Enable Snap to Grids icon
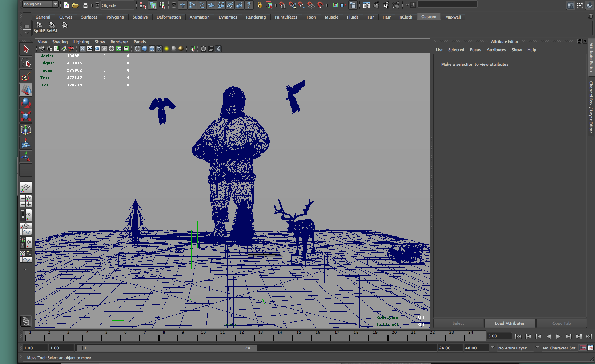This screenshot has width=595, height=364. 283,5
